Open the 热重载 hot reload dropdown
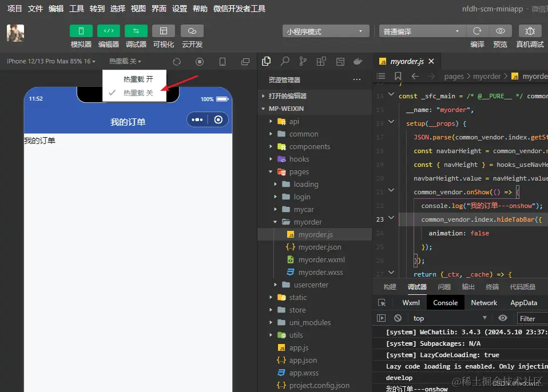 pos(125,62)
